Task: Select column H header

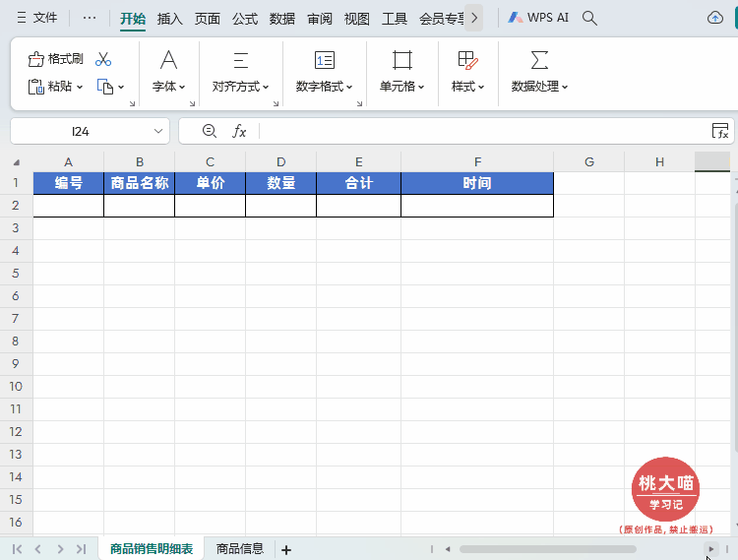Action: tap(659, 161)
